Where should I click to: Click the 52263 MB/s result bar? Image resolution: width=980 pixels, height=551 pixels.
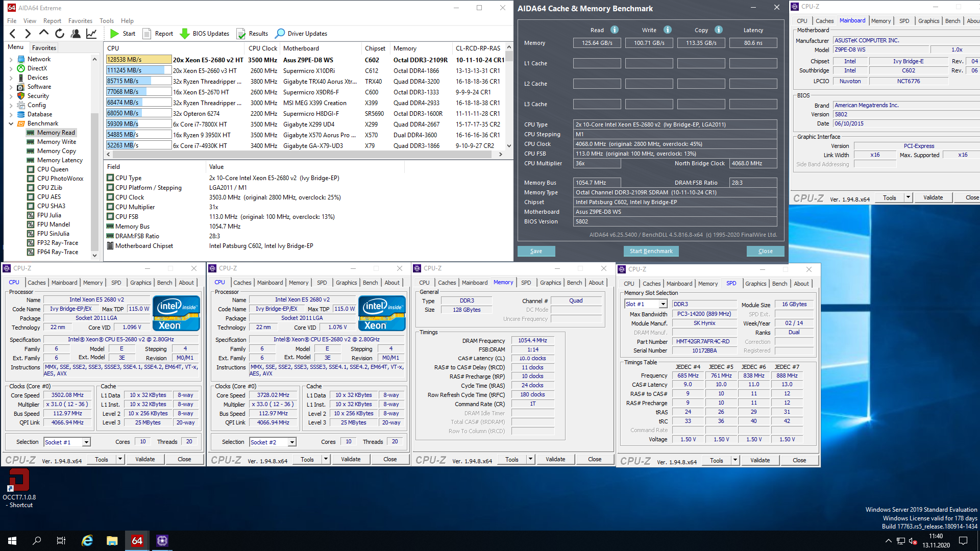tap(138, 145)
